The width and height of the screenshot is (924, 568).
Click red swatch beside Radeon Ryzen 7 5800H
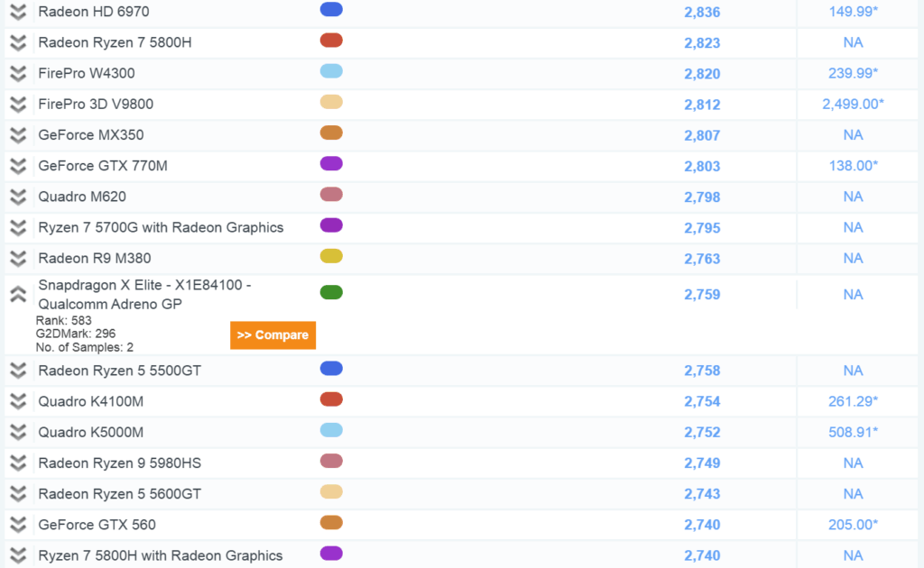331,40
